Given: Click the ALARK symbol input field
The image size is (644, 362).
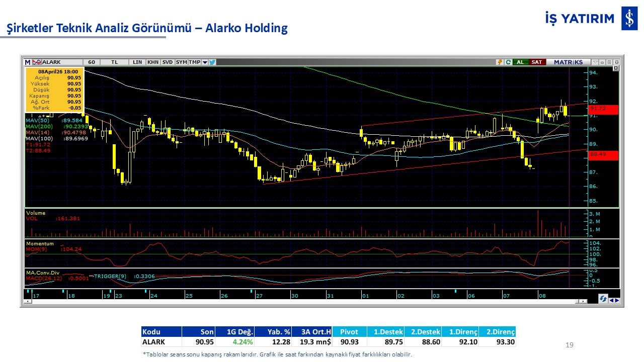Looking at the screenshot, I should pyautogui.click(x=60, y=62).
